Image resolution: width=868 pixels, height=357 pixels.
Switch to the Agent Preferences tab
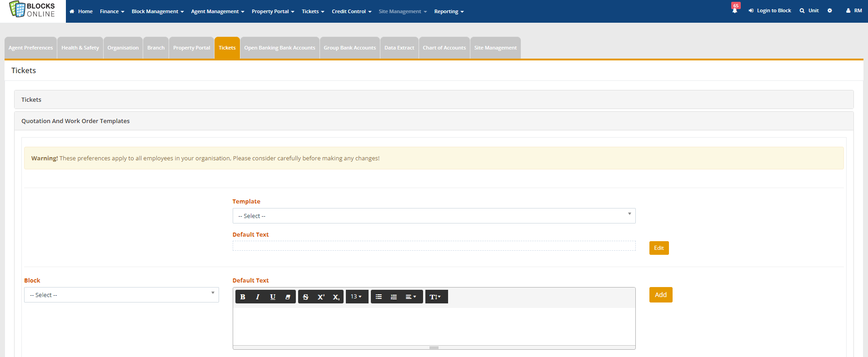click(x=30, y=48)
